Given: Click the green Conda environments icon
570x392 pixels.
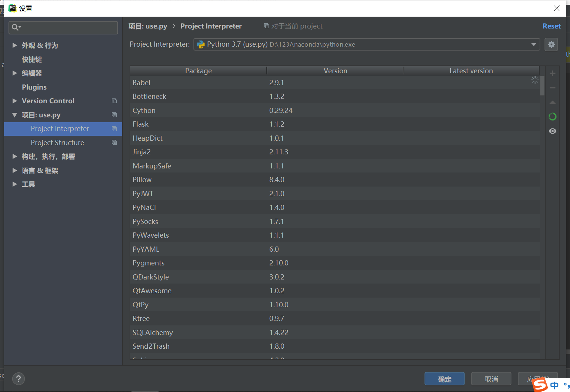Looking at the screenshot, I should [552, 117].
